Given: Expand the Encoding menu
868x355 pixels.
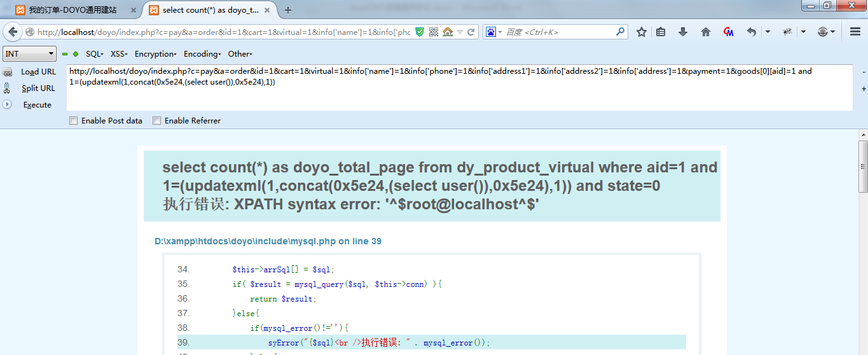Looking at the screenshot, I should coord(203,54).
